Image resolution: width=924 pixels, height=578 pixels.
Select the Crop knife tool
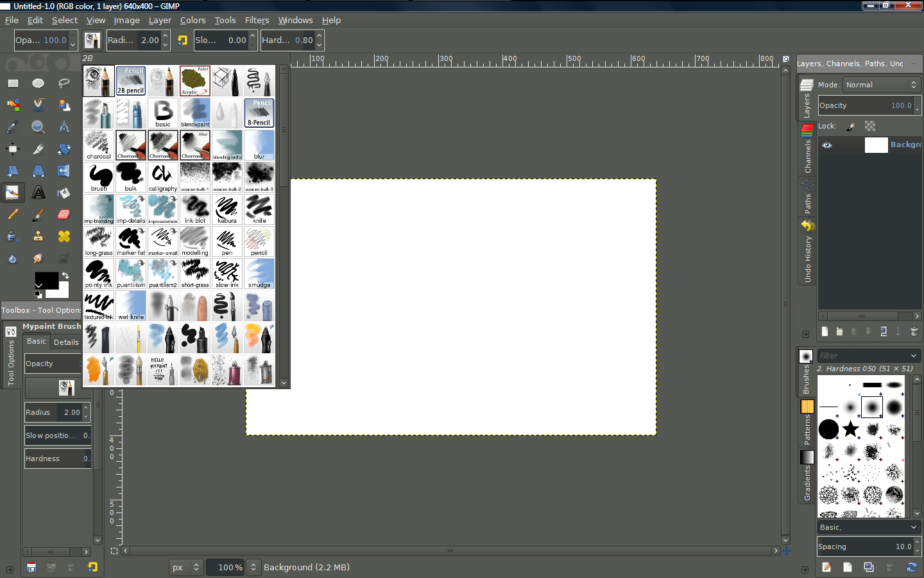(x=38, y=149)
